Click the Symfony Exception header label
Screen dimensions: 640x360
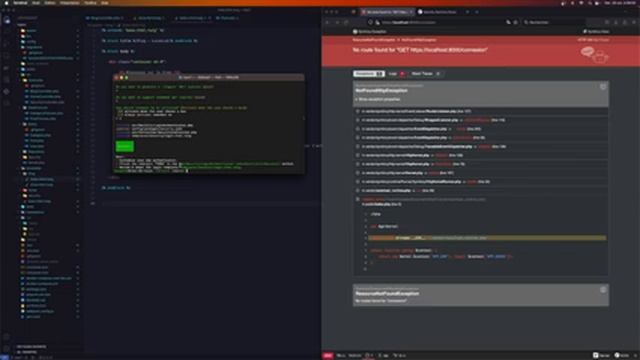point(370,31)
